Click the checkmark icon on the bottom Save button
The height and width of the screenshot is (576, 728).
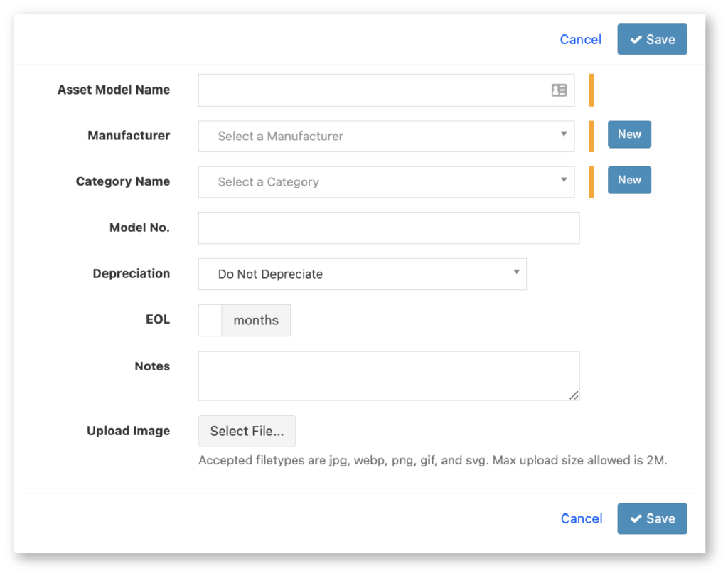636,519
